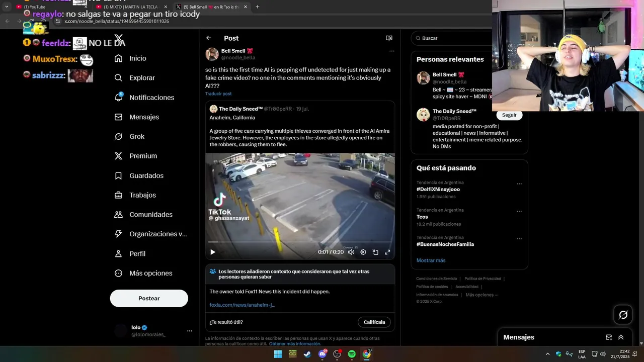Toggle picture-in-picture on the video

[x=375, y=252]
